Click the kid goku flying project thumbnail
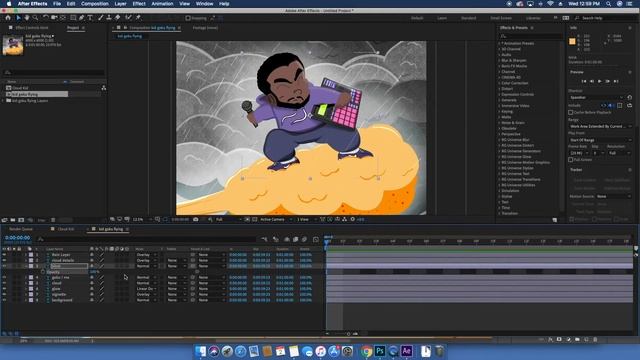Viewport: 640px width, 360px height. (x=13, y=45)
